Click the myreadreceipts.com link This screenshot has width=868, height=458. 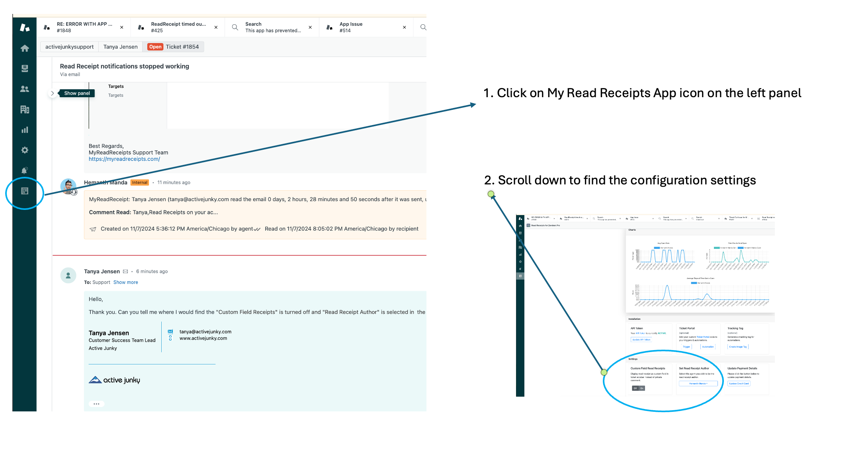(x=124, y=159)
